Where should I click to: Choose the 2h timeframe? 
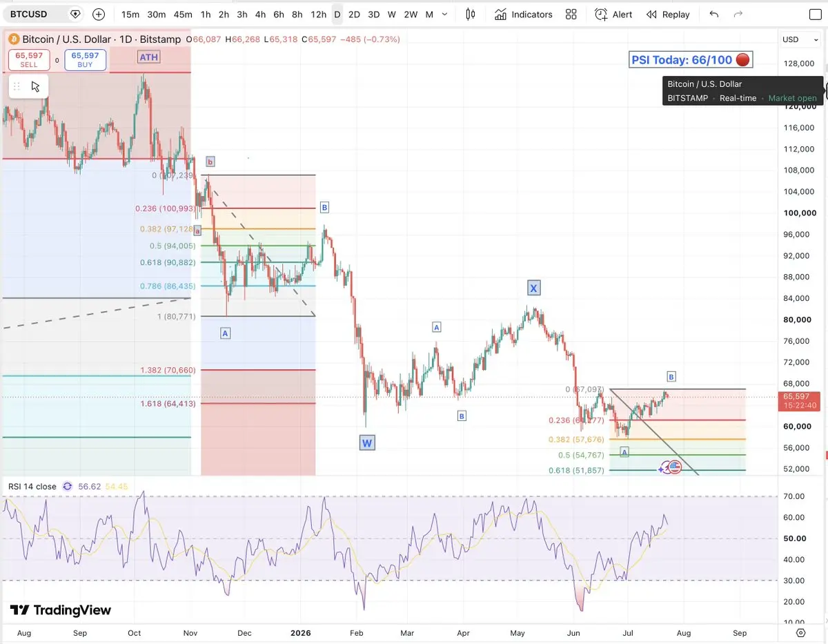[224, 14]
